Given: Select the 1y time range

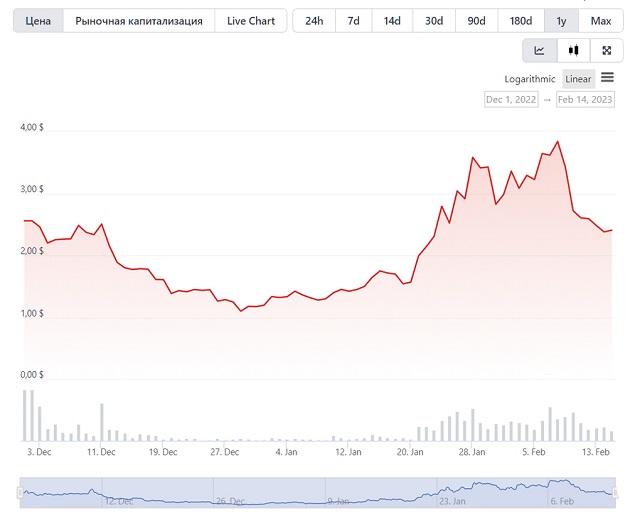Looking at the screenshot, I should tap(561, 21).
